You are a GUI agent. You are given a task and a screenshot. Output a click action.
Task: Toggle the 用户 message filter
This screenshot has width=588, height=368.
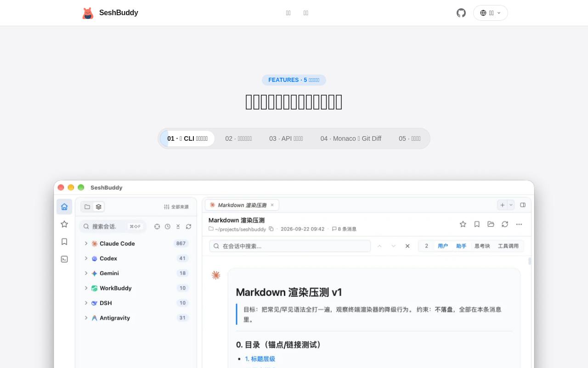(x=443, y=246)
